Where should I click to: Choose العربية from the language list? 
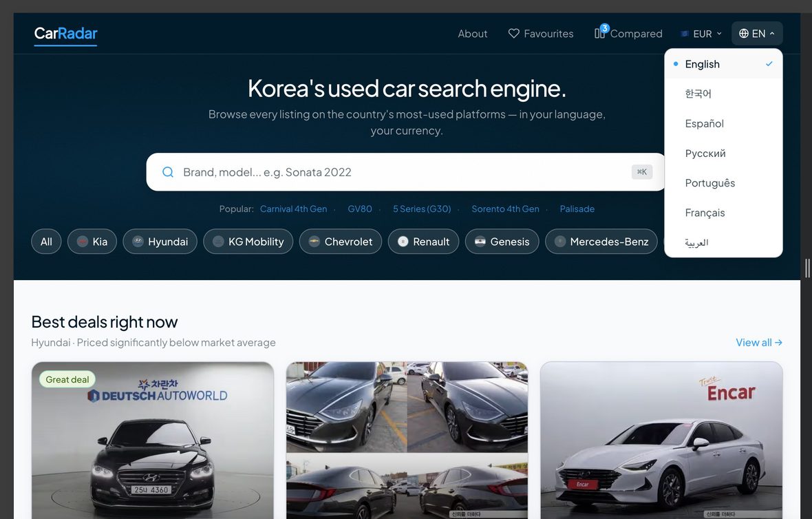click(x=723, y=242)
